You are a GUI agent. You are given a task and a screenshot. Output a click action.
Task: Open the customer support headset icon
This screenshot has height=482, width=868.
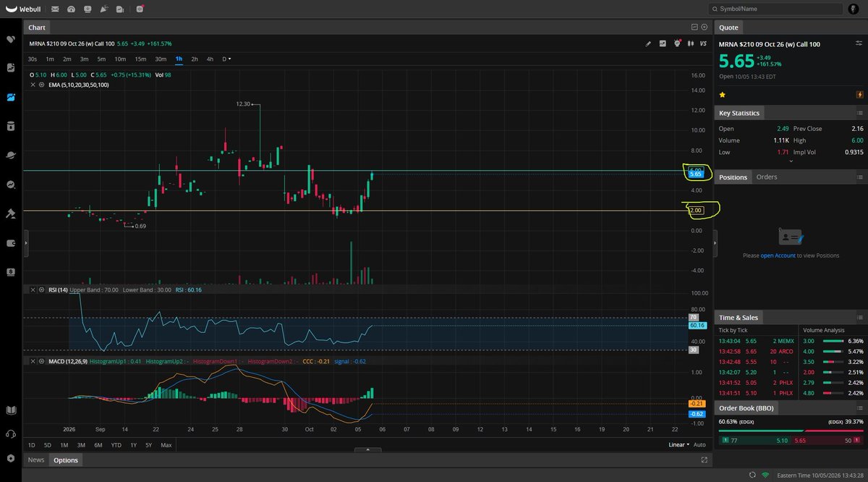click(11, 434)
